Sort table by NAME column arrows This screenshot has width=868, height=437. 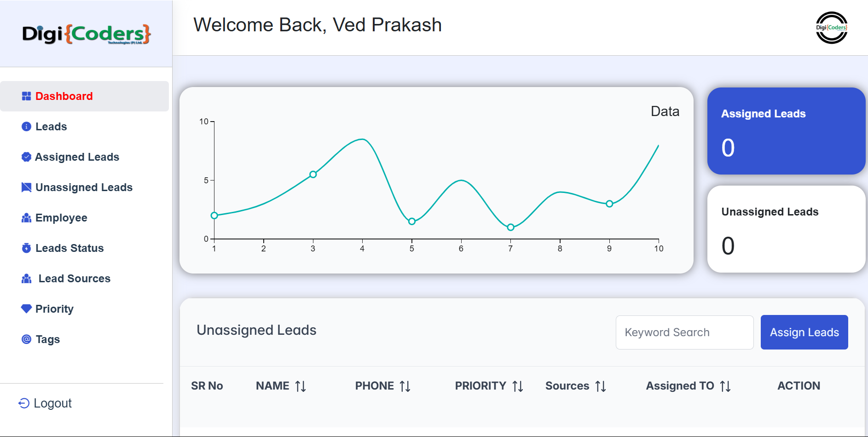point(301,386)
